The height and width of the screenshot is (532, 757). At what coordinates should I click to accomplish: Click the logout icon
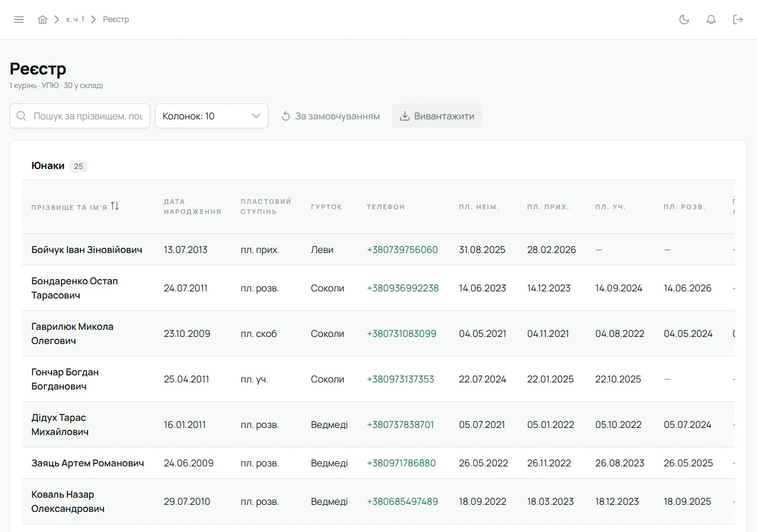pos(738,20)
